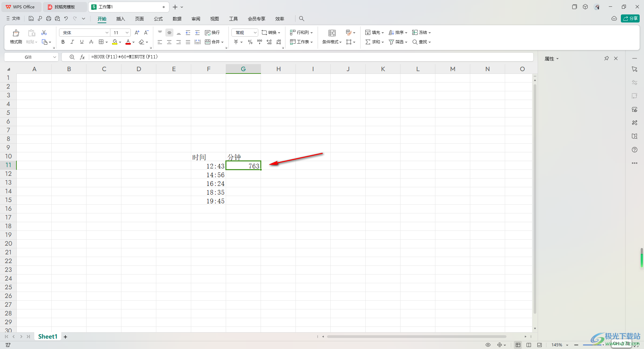Click the insert function fx icon
644x349 pixels.
tap(82, 57)
